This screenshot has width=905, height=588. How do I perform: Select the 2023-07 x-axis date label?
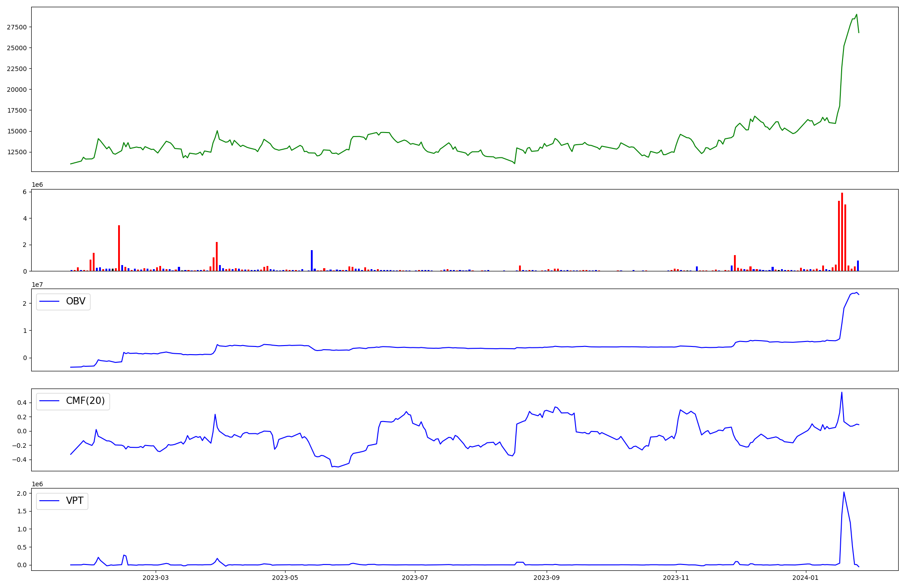[x=415, y=578]
